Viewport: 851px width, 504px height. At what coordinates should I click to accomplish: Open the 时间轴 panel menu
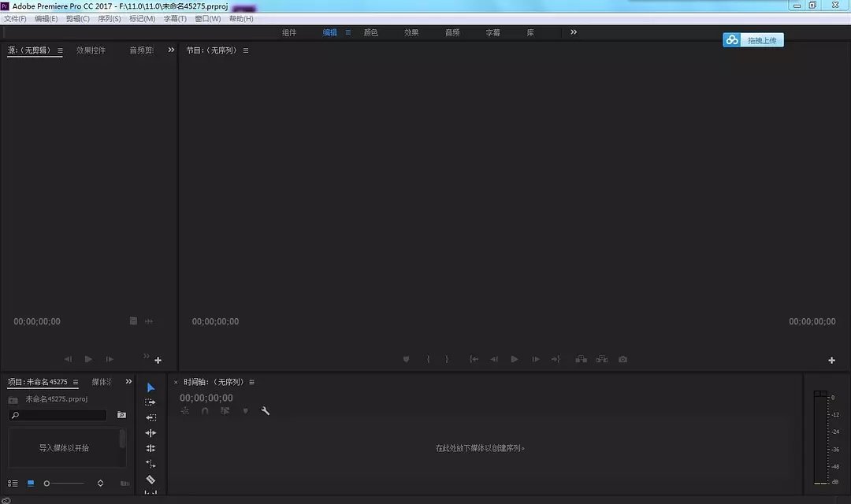(x=251, y=382)
